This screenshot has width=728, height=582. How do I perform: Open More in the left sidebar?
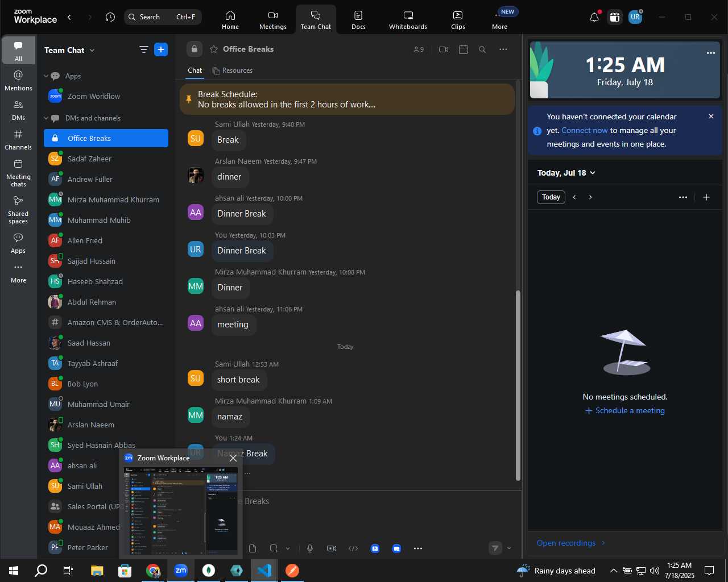18,273
